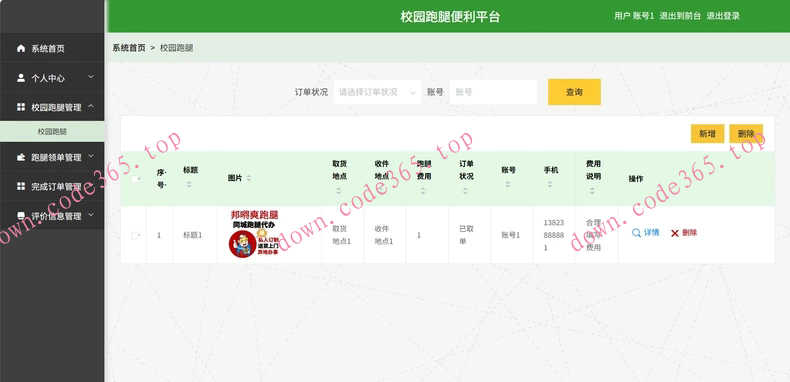Select the 校园跑腿 submenu item
The image size is (790, 382).
52,132
